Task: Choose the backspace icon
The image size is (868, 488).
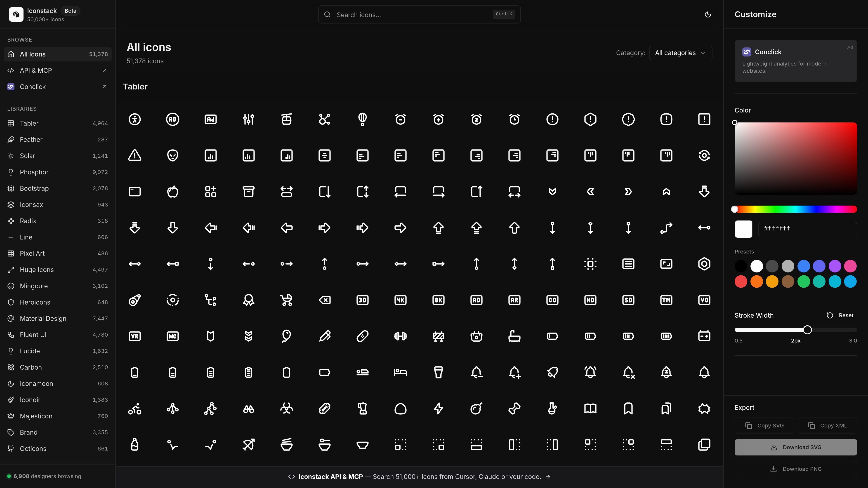Action: coord(325,300)
